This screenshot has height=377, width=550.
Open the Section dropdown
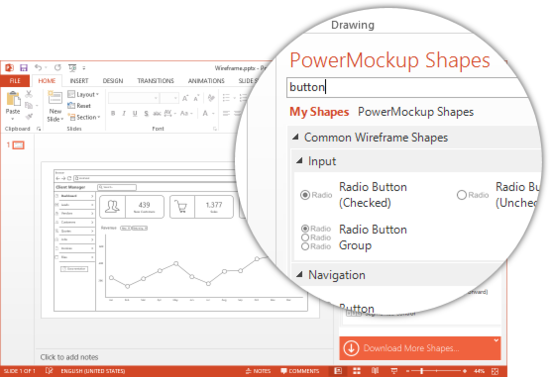pos(84,117)
